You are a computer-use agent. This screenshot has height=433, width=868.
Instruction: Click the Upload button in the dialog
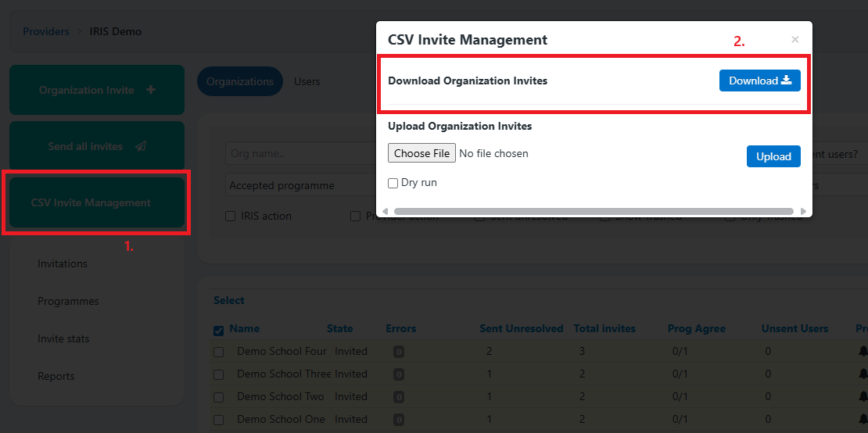[x=773, y=156]
